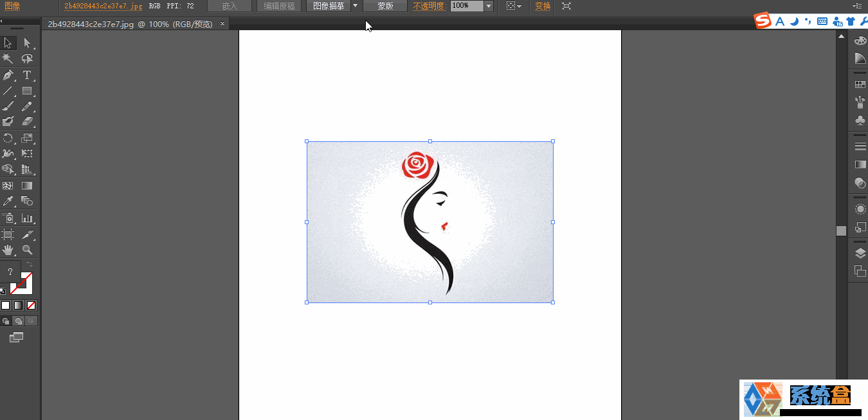Select the Paintbrush tool
868x420 pixels.
8,107
